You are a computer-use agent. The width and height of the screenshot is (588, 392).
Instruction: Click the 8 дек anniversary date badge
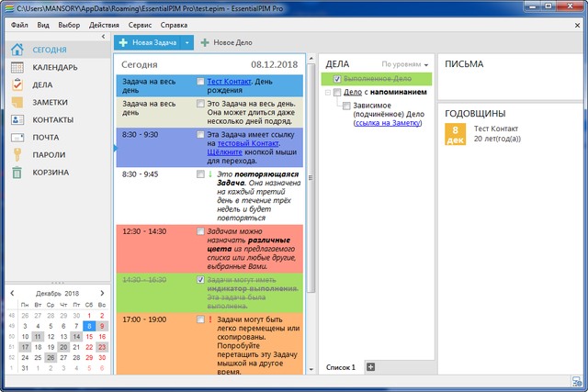pyautogui.click(x=456, y=134)
